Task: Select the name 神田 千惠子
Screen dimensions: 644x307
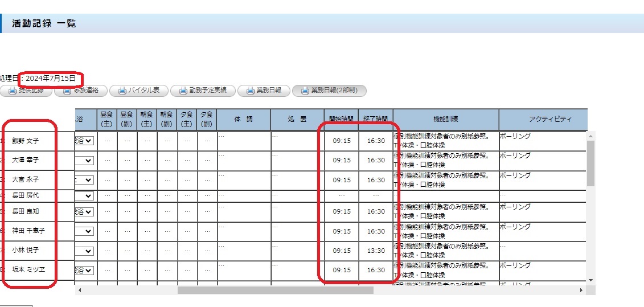Action: 28,231
